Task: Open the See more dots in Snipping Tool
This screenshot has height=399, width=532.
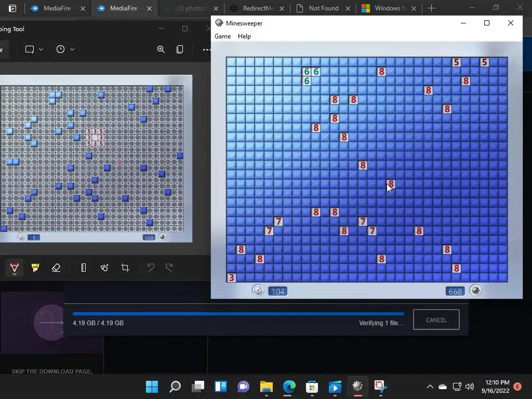Action: [206, 49]
